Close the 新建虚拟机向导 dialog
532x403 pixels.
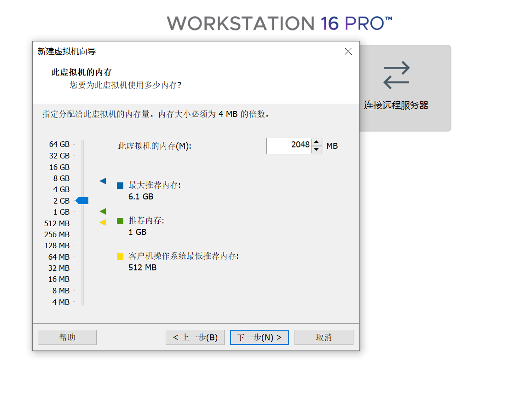(348, 51)
